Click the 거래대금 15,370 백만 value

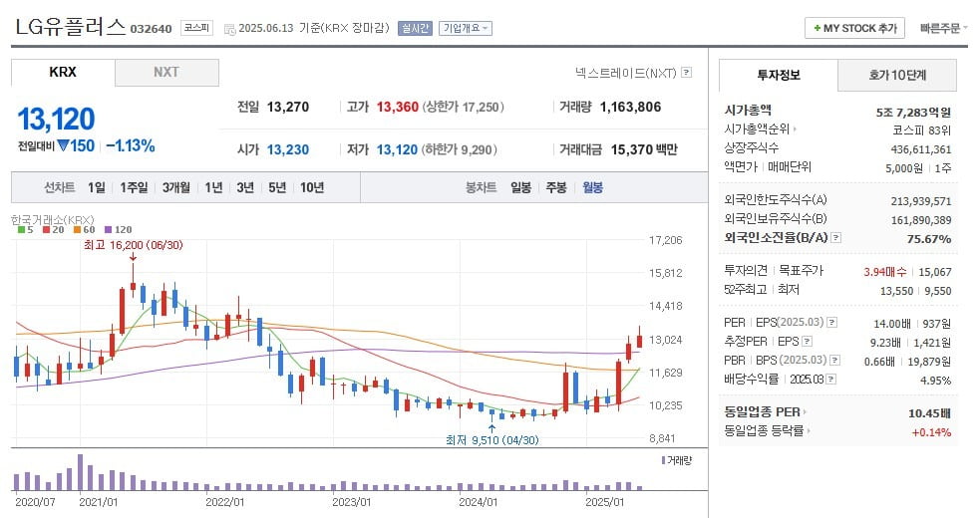point(644,150)
